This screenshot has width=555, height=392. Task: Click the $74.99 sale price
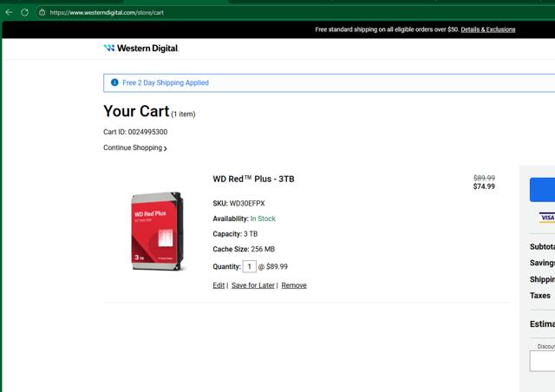coord(484,186)
